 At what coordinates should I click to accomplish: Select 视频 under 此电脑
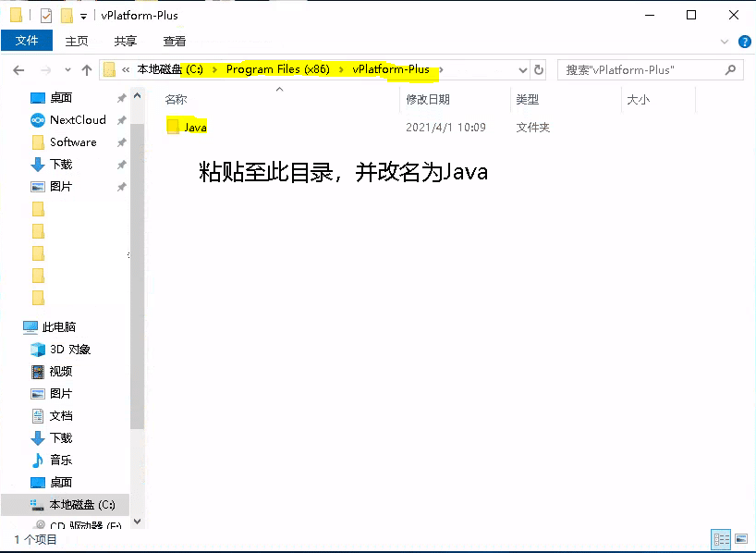pos(61,372)
